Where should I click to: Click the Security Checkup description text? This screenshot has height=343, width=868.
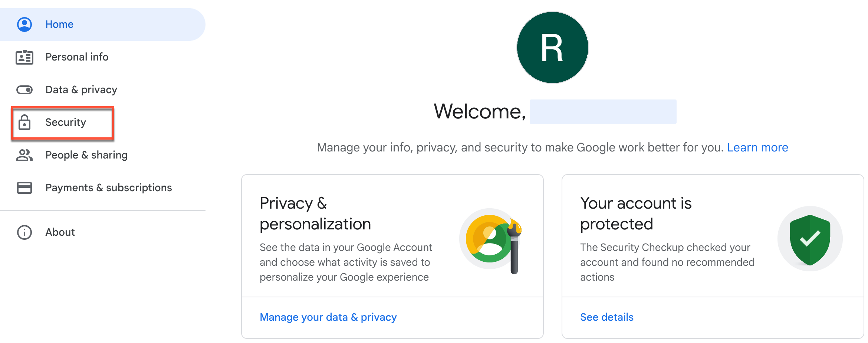click(667, 262)
